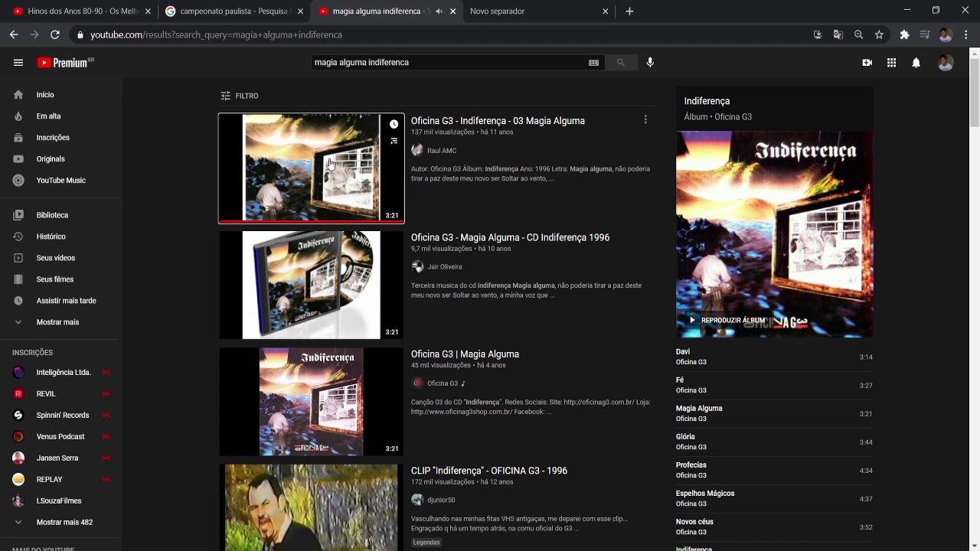The height and width of the screenshot is (551, 980).
Task: Open YouTube Music in sidebar
Action: pyautogui.click(x=61, y=181)
